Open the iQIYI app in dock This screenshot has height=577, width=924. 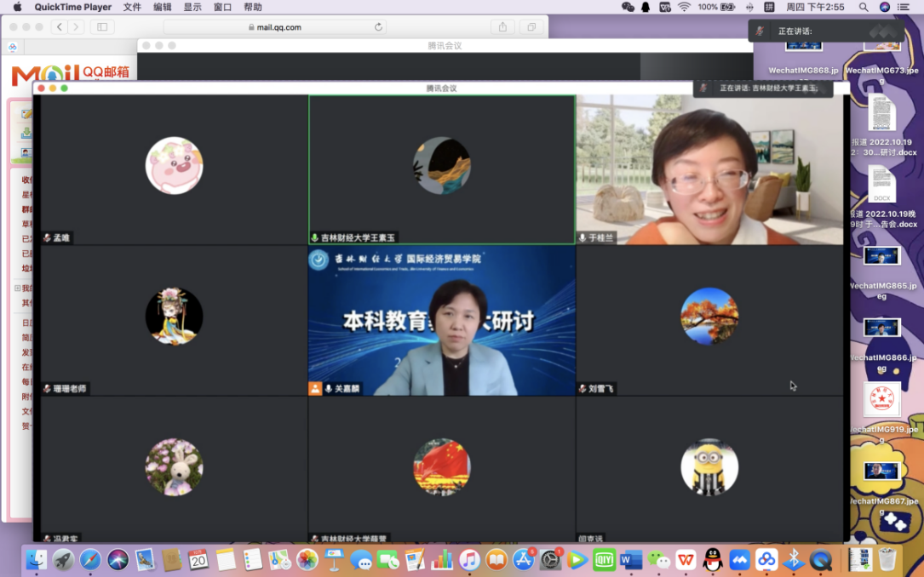[604, 560]
